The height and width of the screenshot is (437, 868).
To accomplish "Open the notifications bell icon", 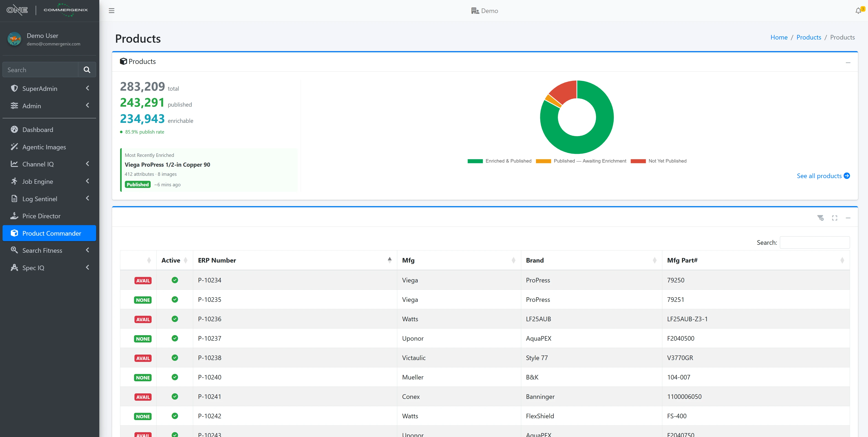I will click(858, 11).
